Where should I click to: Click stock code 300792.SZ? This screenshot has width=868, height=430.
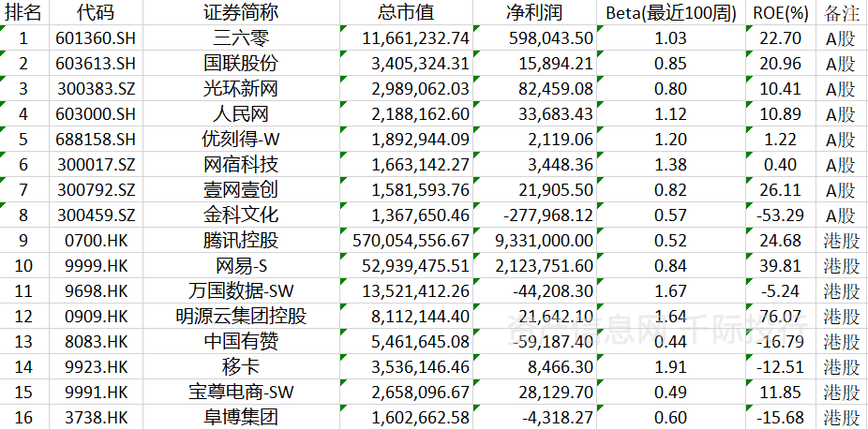click(x=96, y=190)
